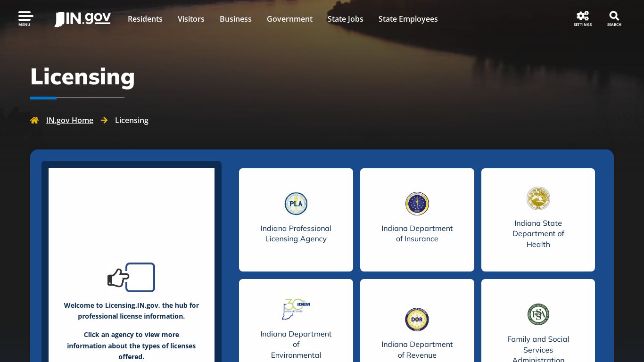Click the FSSA seal icon

538,314
